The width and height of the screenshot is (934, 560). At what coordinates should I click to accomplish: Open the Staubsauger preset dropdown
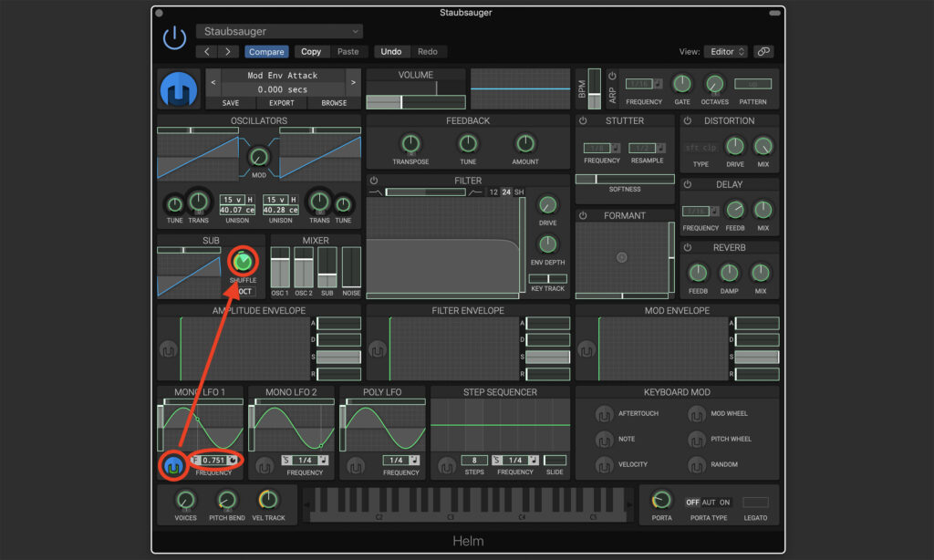coord(279,32)
